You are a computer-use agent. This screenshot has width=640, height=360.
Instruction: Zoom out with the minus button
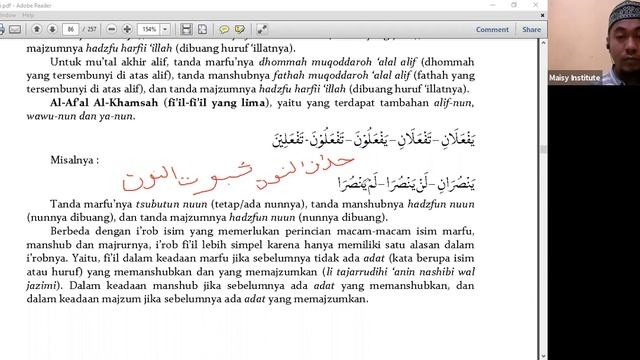pos(111,29)
